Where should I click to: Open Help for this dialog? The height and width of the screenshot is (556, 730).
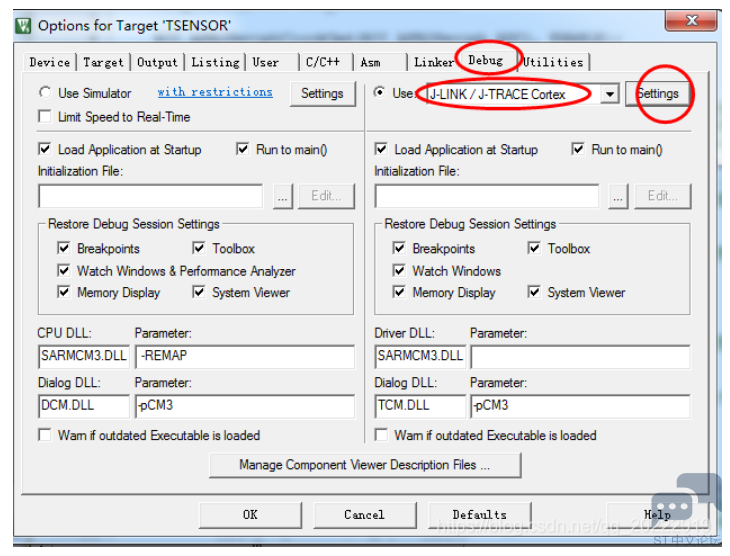tap(657, 515)
